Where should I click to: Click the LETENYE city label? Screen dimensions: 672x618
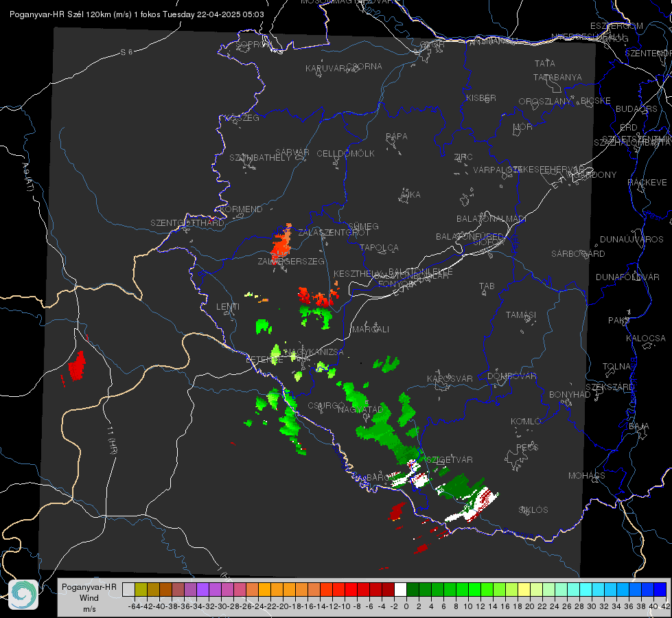pyautogui.click(x=264, y=360)
